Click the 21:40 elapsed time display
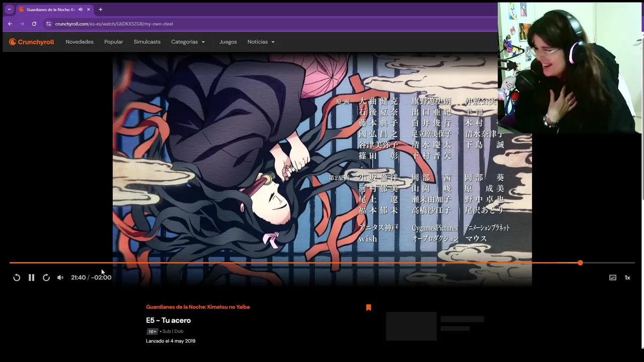The height and width of the screenshot is (362, 644). tap(78, 278)
